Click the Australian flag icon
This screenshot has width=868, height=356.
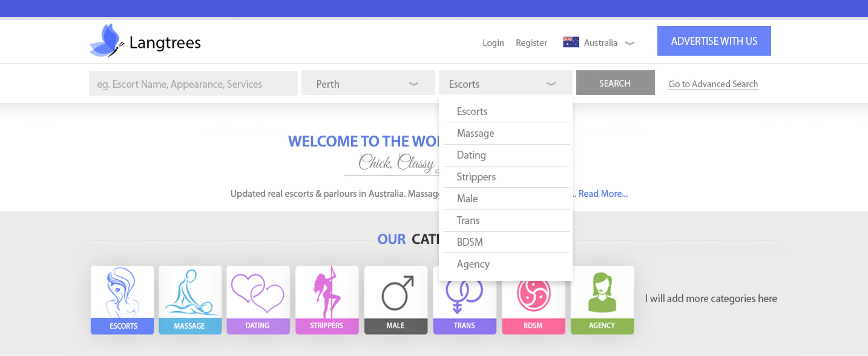(571, 42)
